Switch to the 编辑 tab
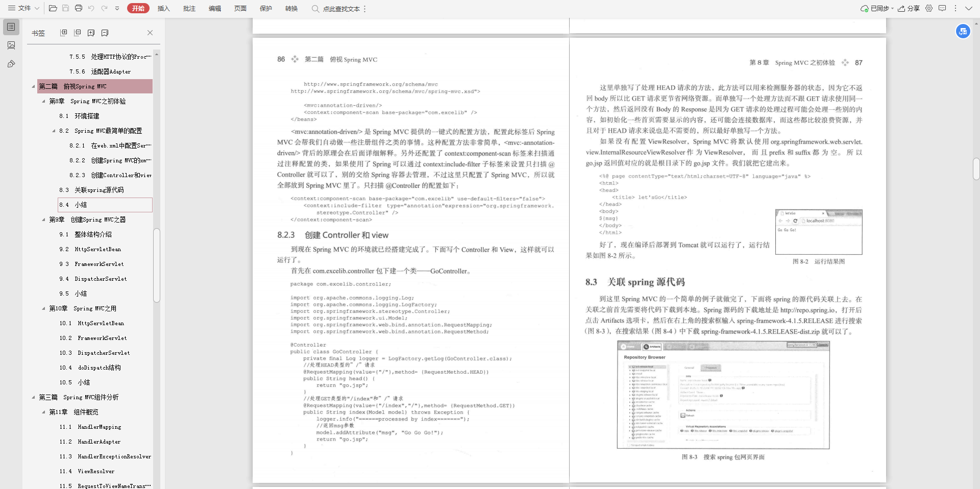 214,9
